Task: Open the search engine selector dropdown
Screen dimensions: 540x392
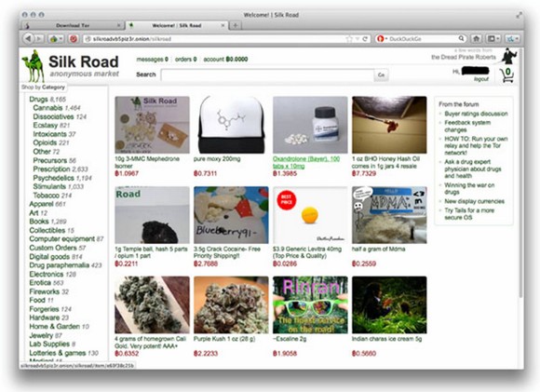Action: pos(382,39)
